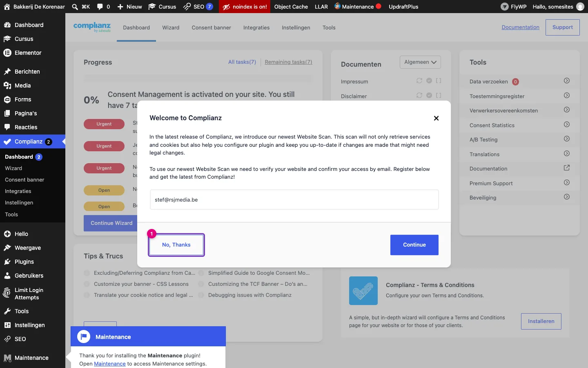Open Gebruikers in the sidebar
This screenshot has height=368, width=588.
point(33,276)
